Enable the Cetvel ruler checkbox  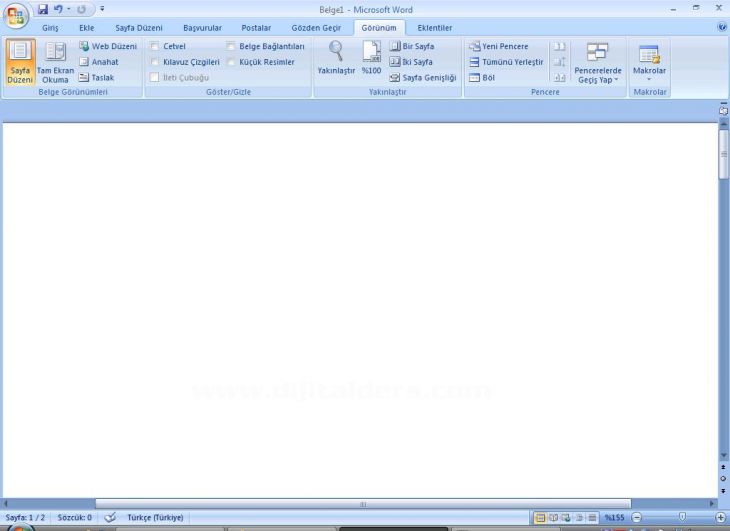pos(155,46)
